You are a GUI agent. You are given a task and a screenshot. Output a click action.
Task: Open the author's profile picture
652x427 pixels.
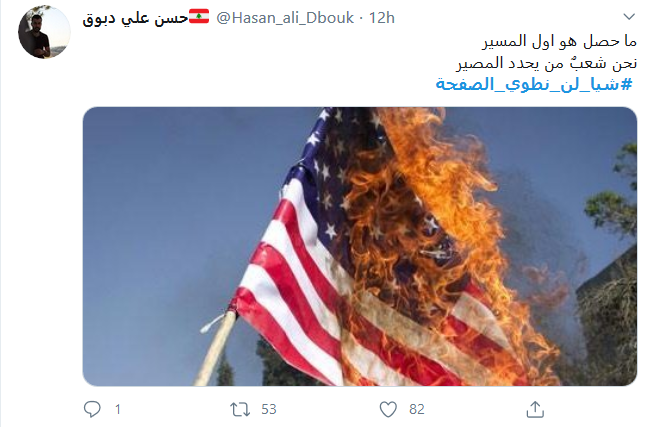(x=44, y=32)
